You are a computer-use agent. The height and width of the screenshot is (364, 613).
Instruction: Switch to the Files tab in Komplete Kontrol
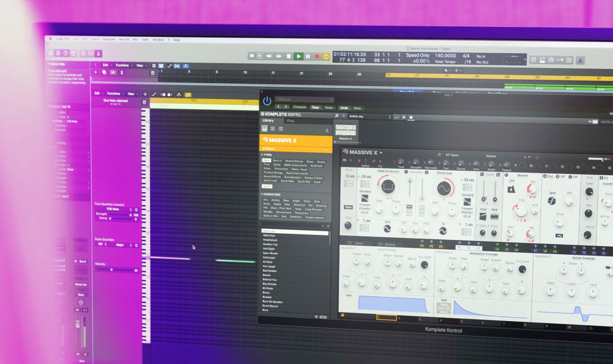point(290,121)
